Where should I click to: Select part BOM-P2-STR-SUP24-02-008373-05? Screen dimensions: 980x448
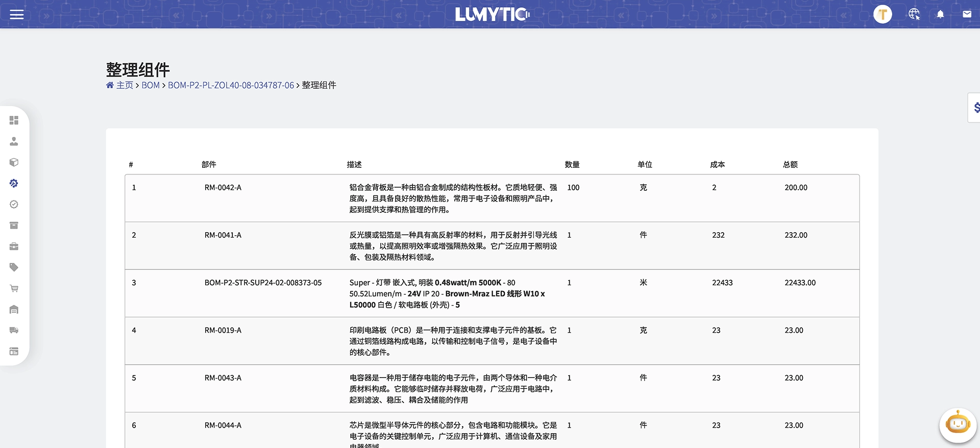(x=263, y=283)
